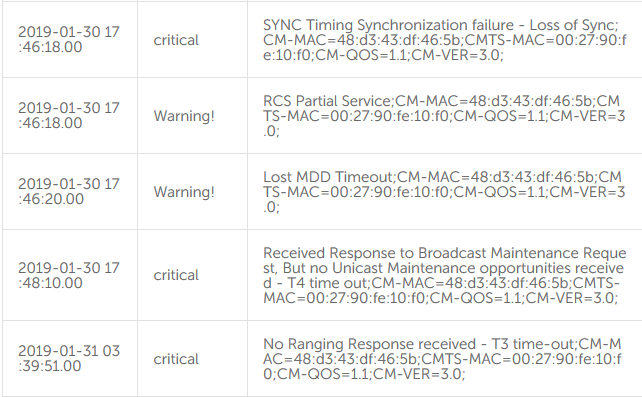Click the 2019-01-30 17:46:20.00 timestamp
Screen dimensions: 642x397
(x=69, y=192)
